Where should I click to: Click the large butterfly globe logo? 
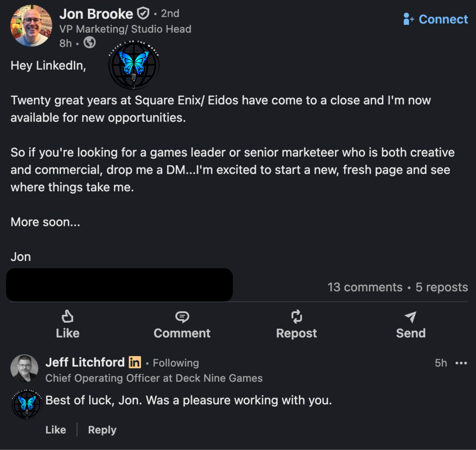click(x=134, y=65)
